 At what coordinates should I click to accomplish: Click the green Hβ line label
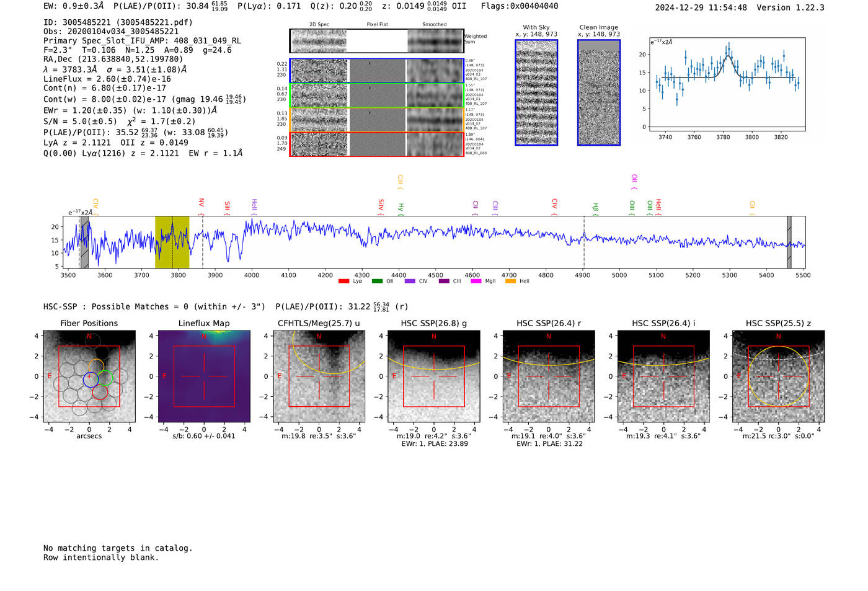595,210
